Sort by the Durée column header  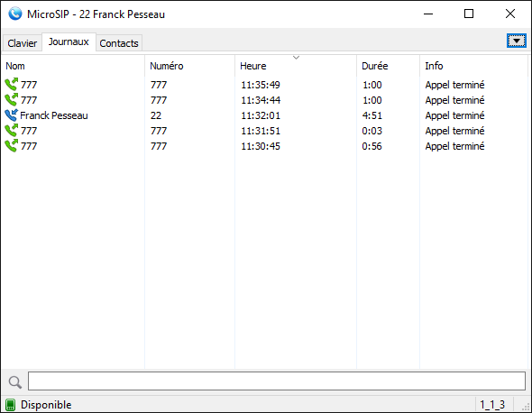point(388,66)
